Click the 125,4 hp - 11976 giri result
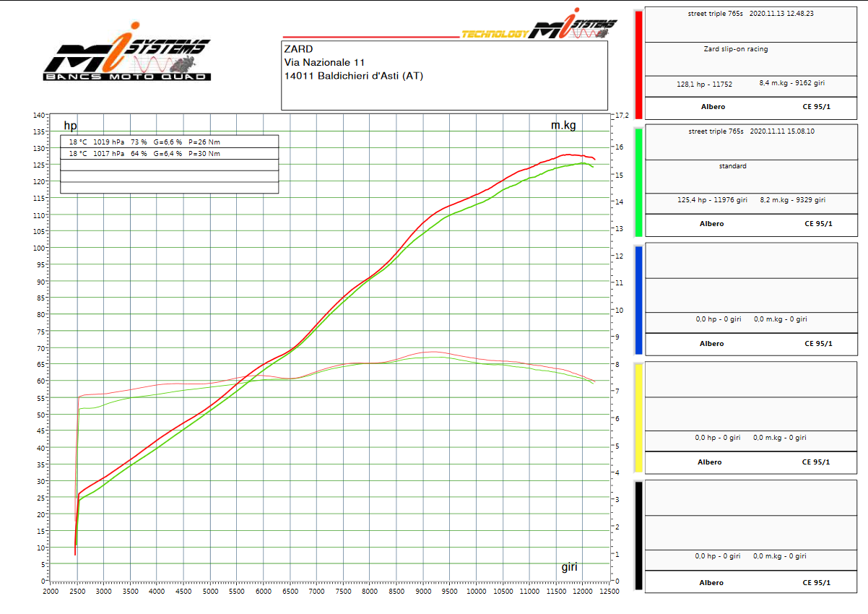 [x=712, y=200]
